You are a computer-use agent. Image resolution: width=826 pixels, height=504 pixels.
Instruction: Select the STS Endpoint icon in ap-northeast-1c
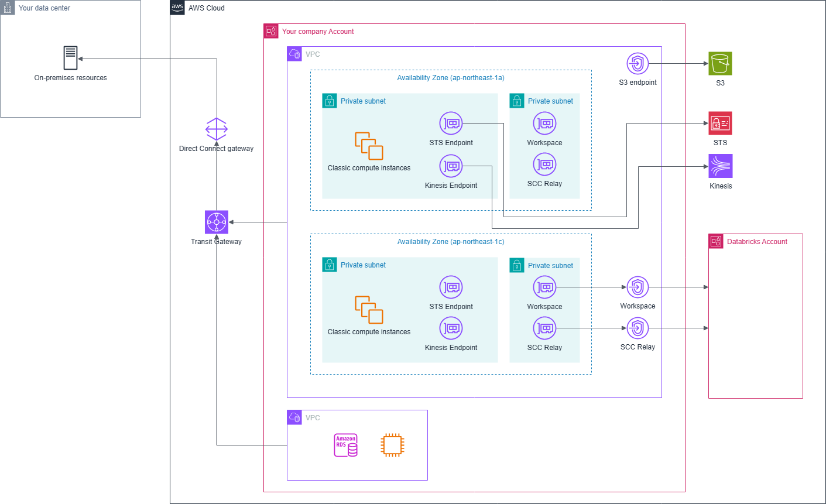coord(451,287)
